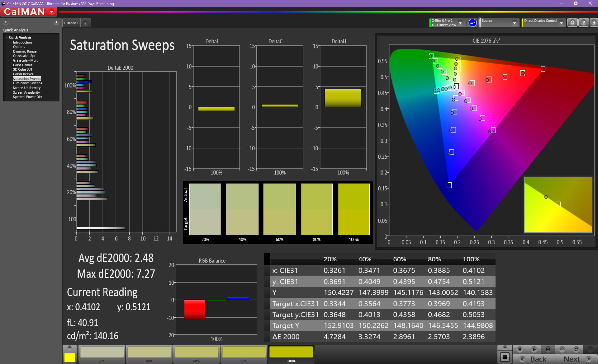This screenshot has height=364, width=598.
Task: Collapse the left Quick Analysis side panel
Action: 56,22
